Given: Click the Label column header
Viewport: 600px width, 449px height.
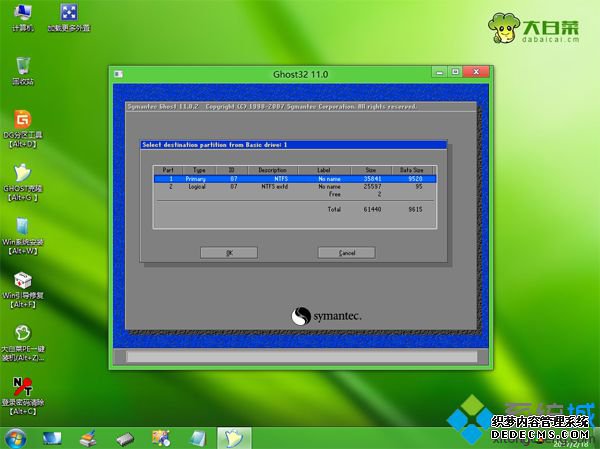Looking at the screenshot, I should (x=324, y=170).
